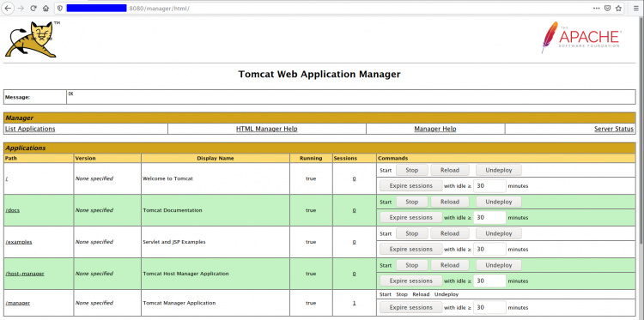Open the hamburger menu icon

pyautogui.click(x=636, y=9)
